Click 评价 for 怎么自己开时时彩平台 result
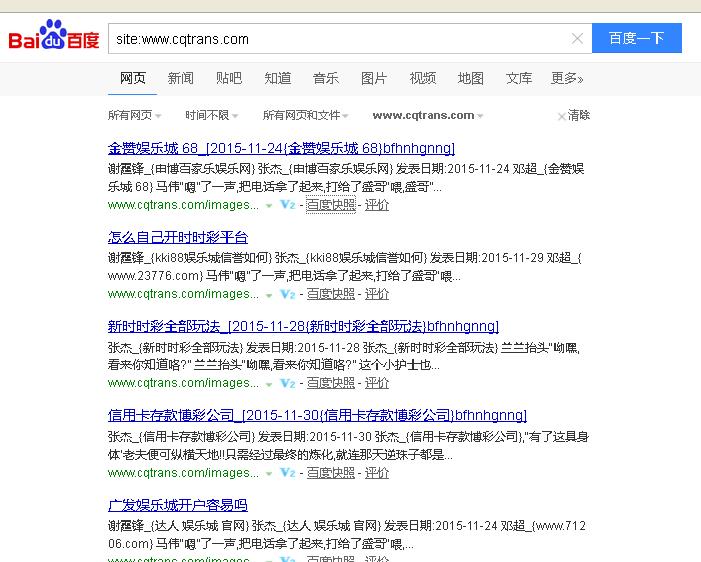Image resolution: width=701 pixels, height=562 pixels. tap(377, 294)
